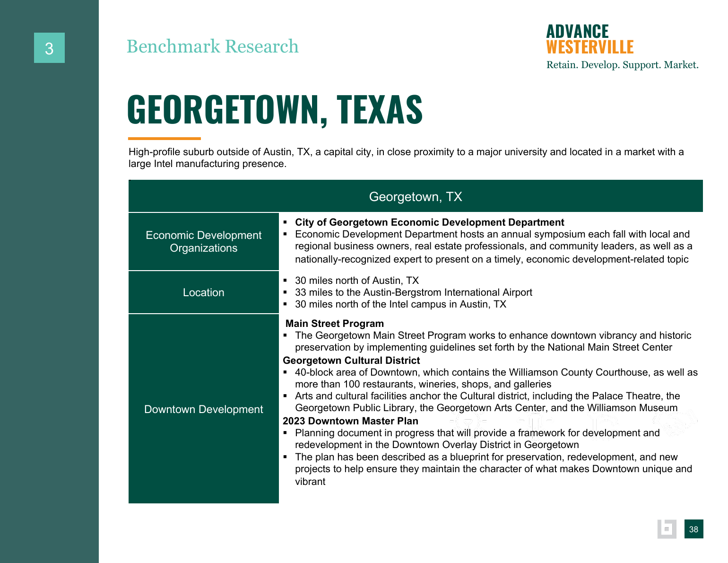Click City of Georgetown Economic Development Department text

pos(429,222)
